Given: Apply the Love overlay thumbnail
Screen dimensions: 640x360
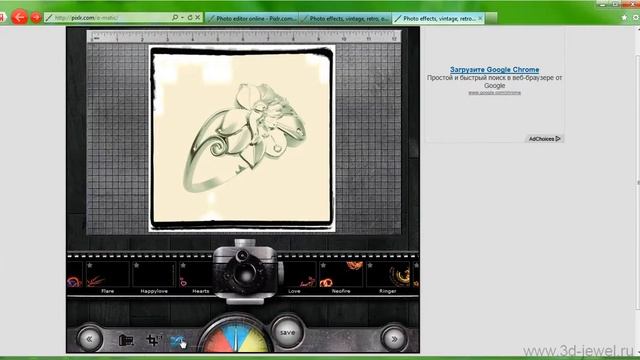Looking at the screenshot, I should 300,274.
